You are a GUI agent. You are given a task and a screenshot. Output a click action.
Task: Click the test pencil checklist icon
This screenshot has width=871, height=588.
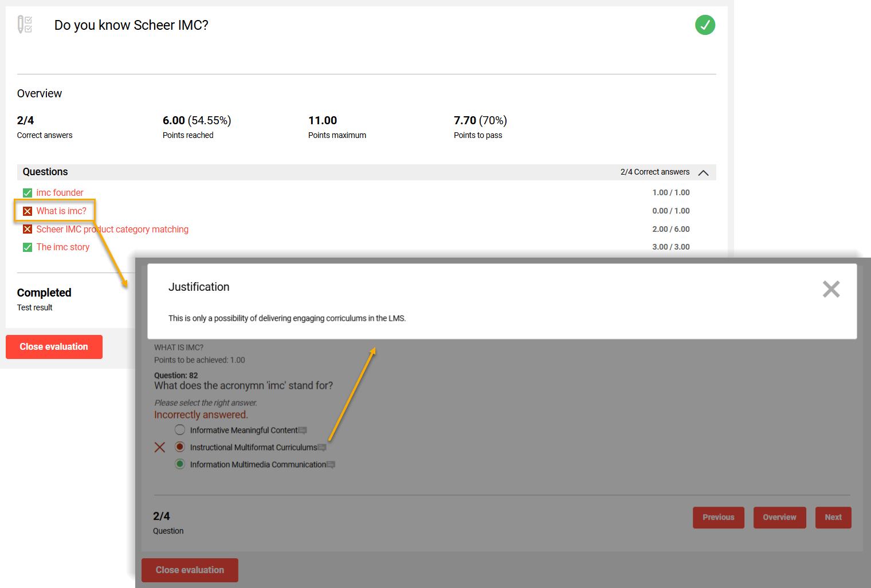[x=25, y=25]
